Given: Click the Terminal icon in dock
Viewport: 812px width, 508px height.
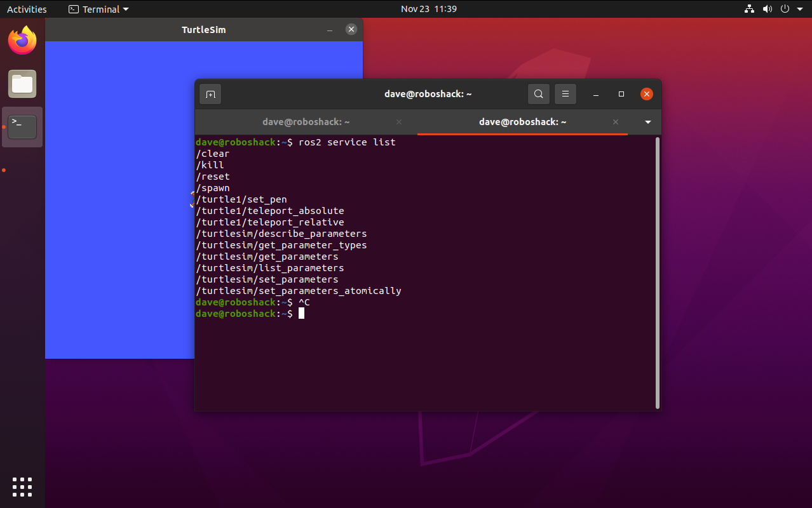Looking at the screenshot, I should (x=22, y=126).
